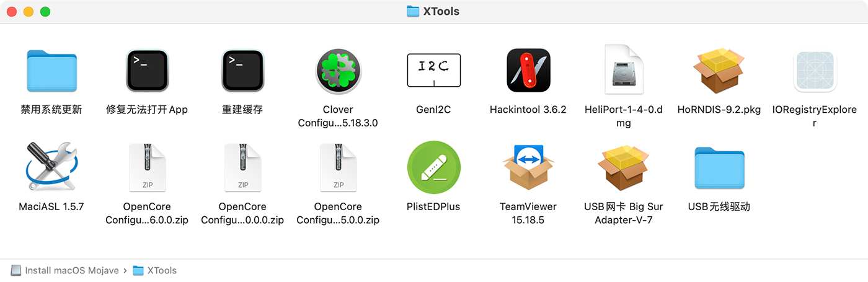Select the Clover Configurator app icon

point(338,71)
